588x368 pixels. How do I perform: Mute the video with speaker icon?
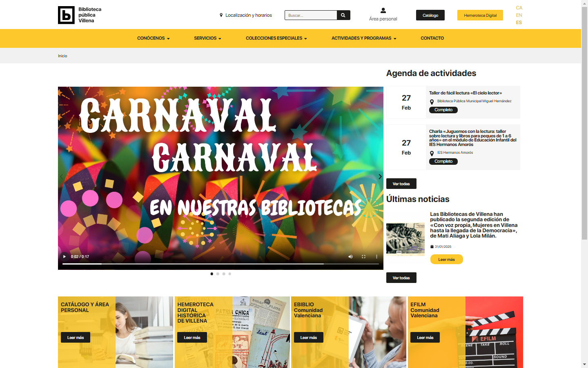pos(350,257)
